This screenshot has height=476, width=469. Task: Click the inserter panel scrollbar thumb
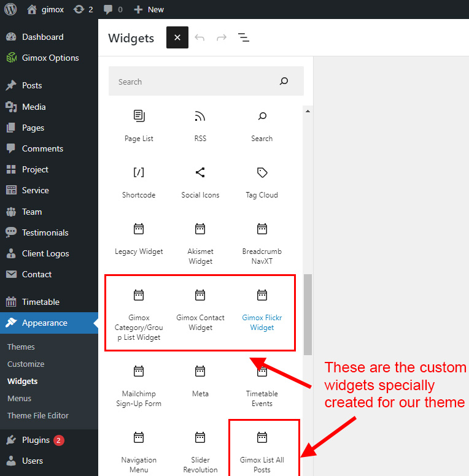coord(308,313)
